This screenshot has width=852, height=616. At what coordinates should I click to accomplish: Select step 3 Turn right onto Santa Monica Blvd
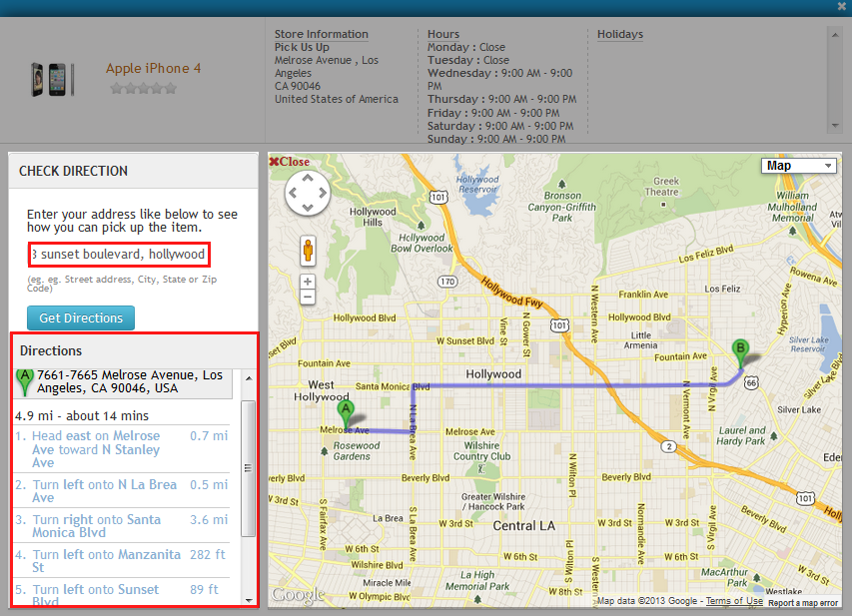click(122, 526)
